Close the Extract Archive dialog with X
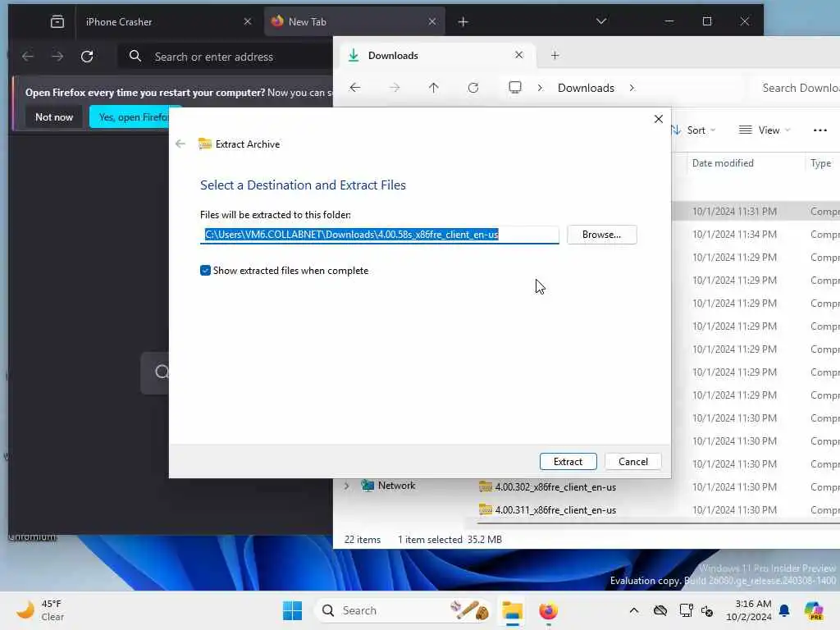This screenshot has width=840, height=630. click(x=659, y=119)
